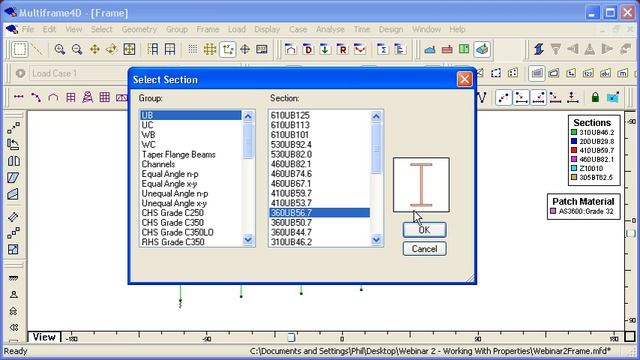Screen dimensions: 640x360
Task: Toggle the rendered member view icon
Action: [537, 73]
